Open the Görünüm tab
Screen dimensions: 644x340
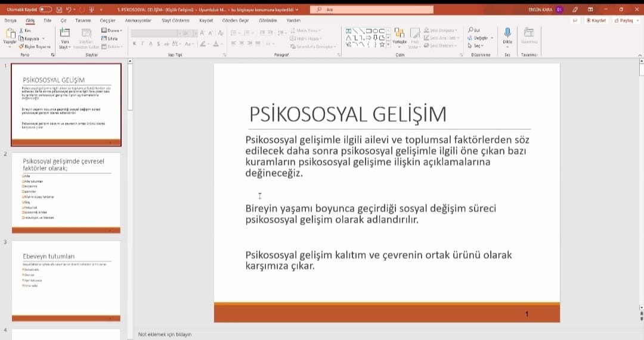coord(268,20)
